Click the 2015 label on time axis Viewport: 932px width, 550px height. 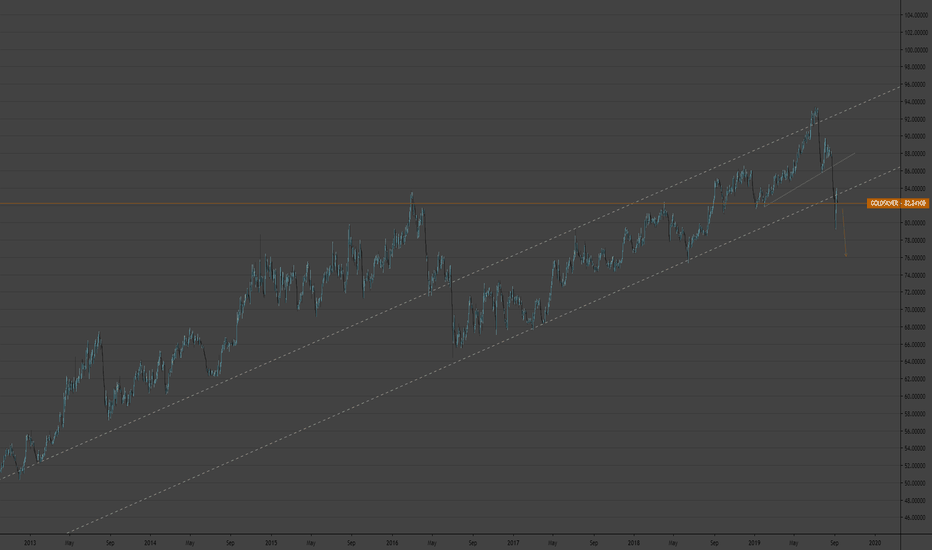pos(271,542)
